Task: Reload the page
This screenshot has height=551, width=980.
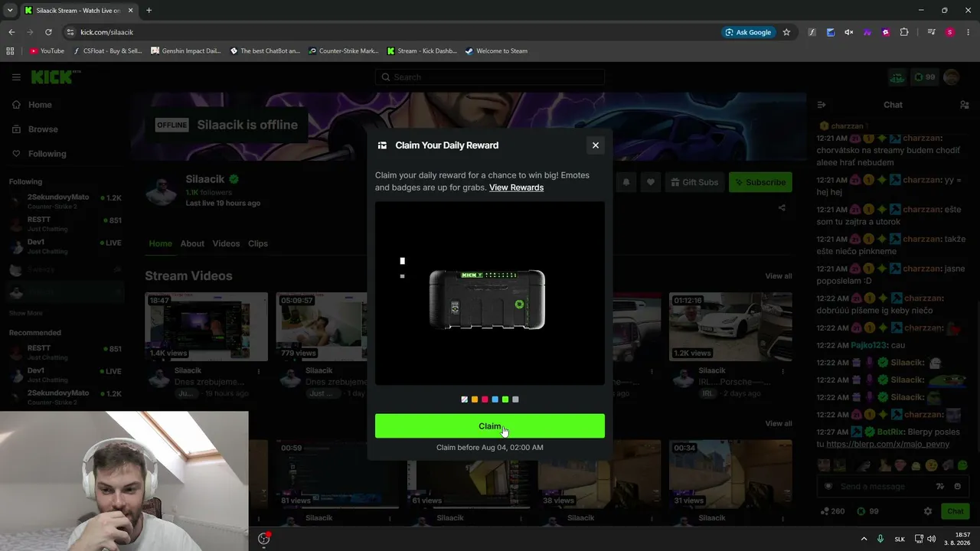Action: click(48, 32)
